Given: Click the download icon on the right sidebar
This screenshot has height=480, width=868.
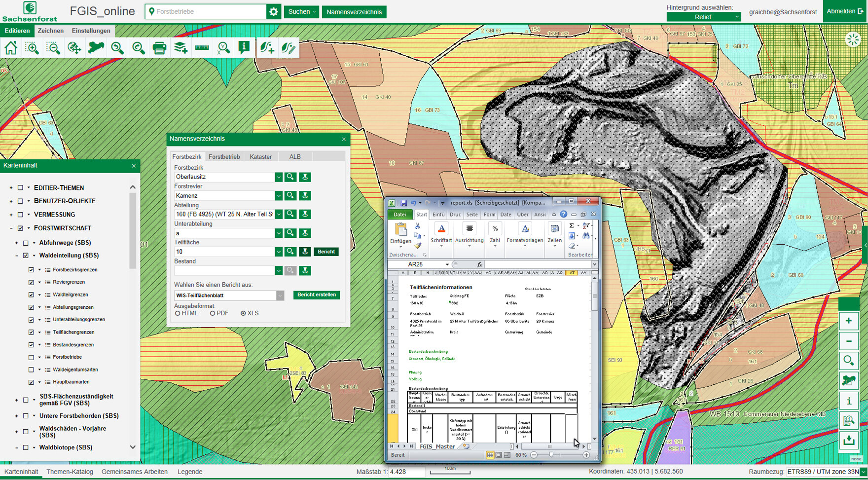Looking at the screenshot, I should tap(849, 441).
